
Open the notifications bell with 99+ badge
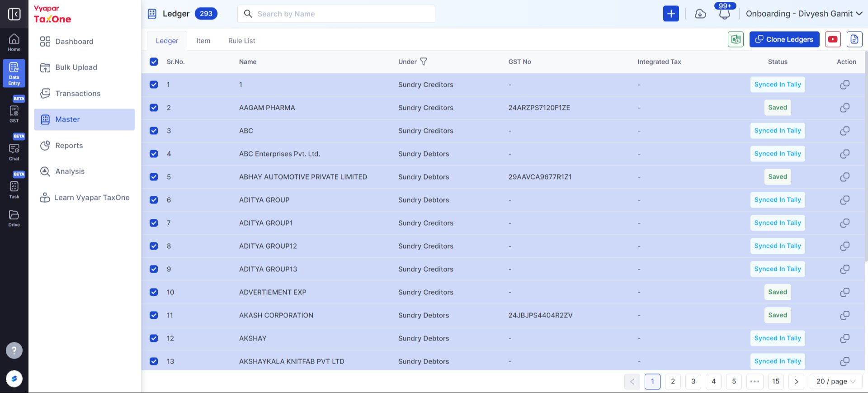click(x=725, y=14)
